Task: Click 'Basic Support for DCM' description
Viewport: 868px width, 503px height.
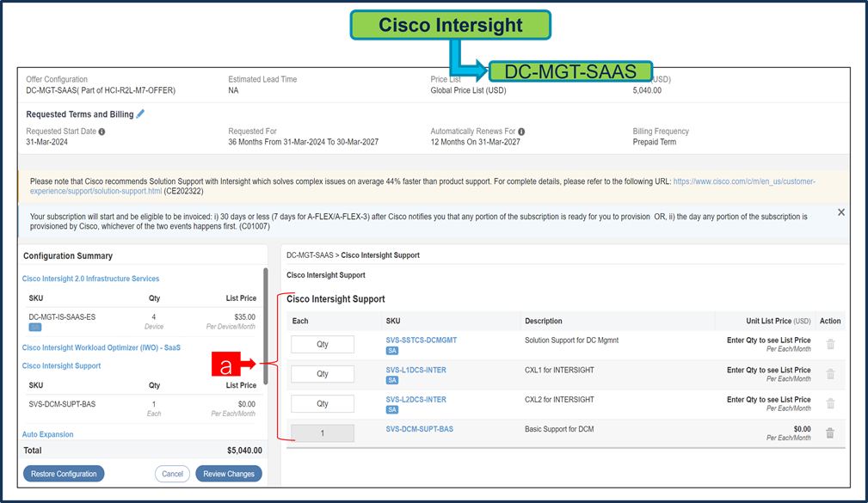Action: 559,429
